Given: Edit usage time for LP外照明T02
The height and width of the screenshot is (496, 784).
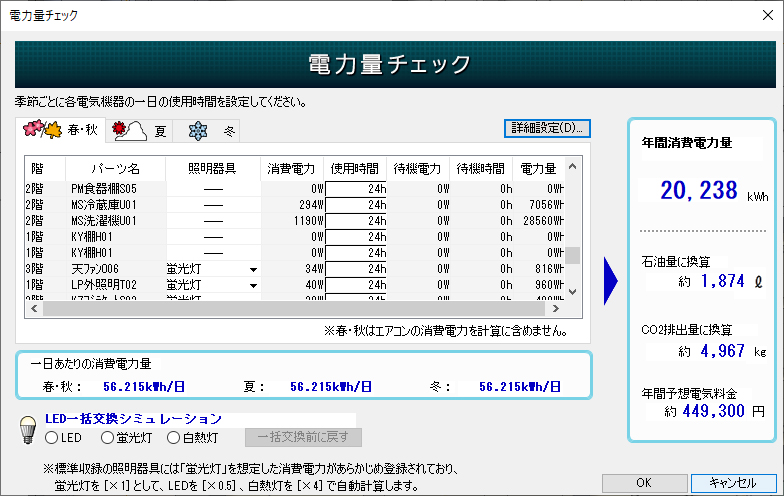Looking at the screenshot, I should 356,285.
